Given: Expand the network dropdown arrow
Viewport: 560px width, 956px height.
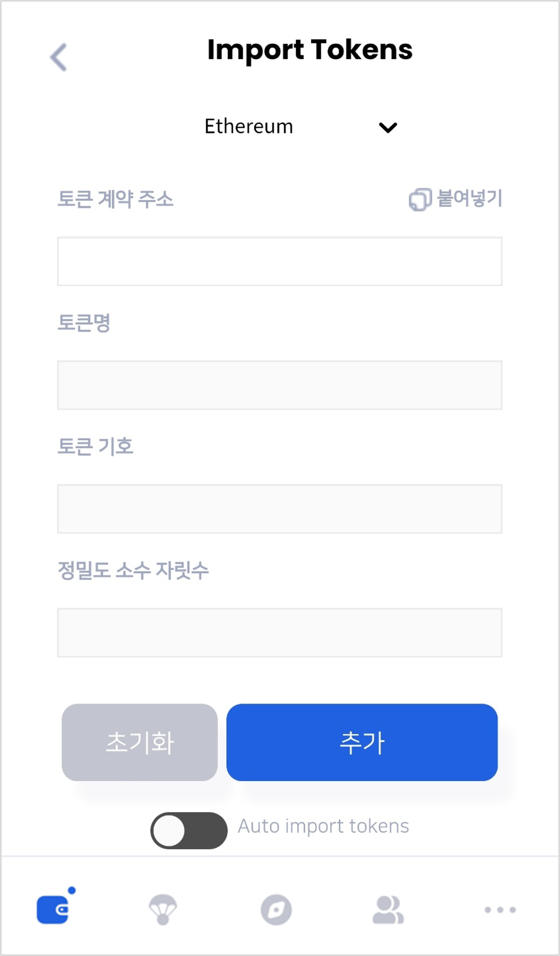Looking at the screenshot, I should [388, 127].
